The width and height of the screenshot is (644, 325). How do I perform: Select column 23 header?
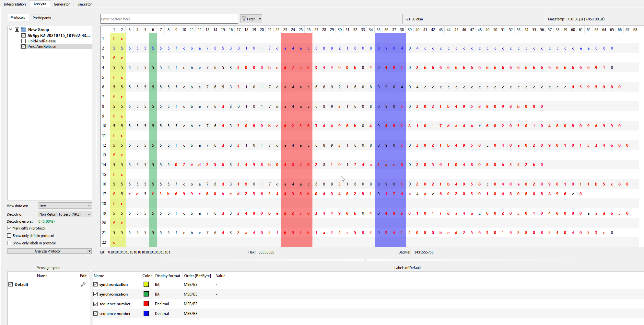[x=285, y=30]
